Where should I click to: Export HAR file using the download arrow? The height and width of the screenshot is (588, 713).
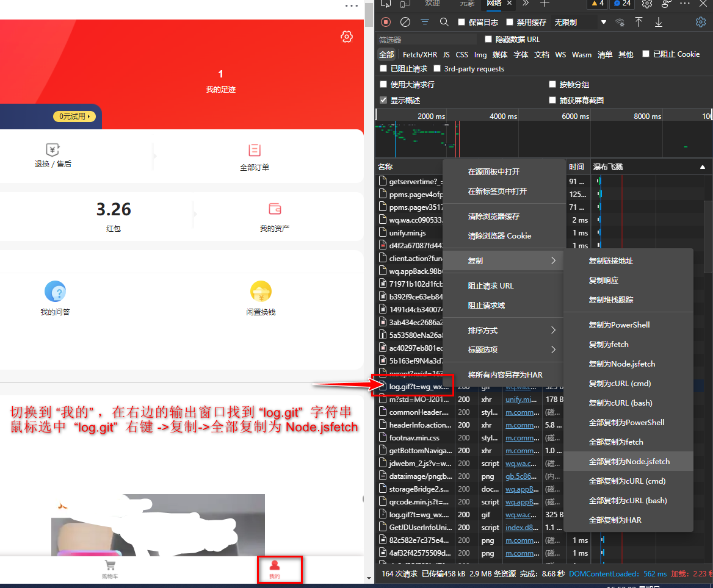point(659,22)
